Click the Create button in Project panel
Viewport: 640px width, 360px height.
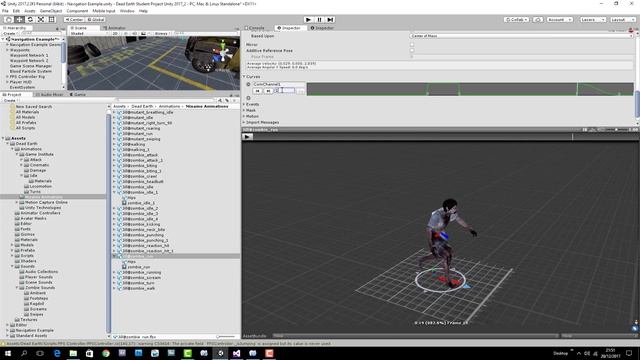(x=10, y=100)
